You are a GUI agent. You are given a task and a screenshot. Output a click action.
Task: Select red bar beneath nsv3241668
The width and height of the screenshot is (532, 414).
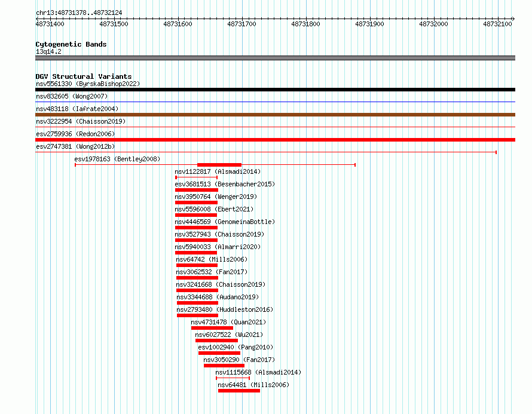(x=197, y=290)
